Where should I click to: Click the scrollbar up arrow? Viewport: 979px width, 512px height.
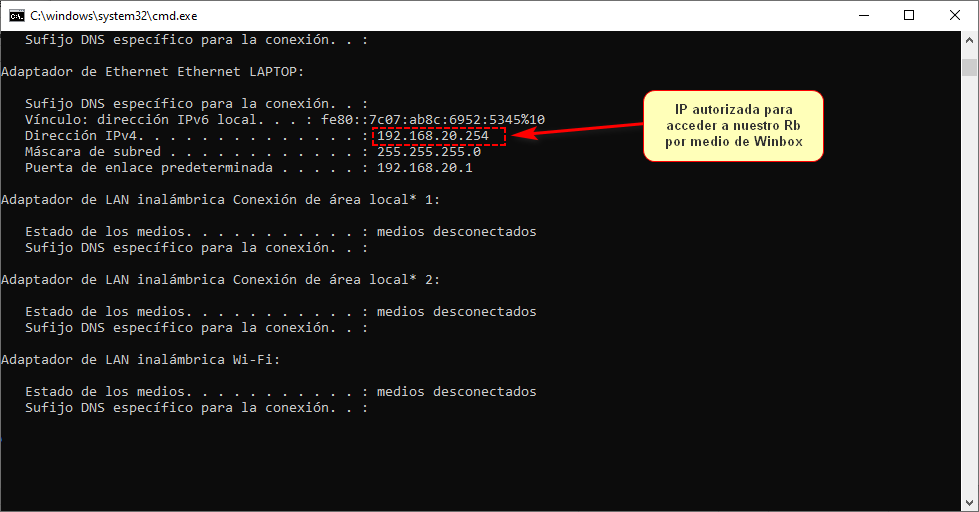[x=969, y=40]
